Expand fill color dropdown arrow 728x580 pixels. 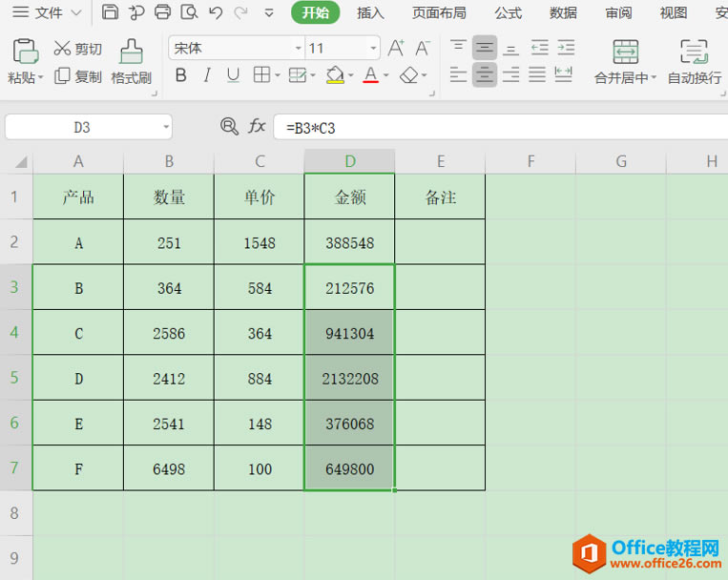click(350, 75)
